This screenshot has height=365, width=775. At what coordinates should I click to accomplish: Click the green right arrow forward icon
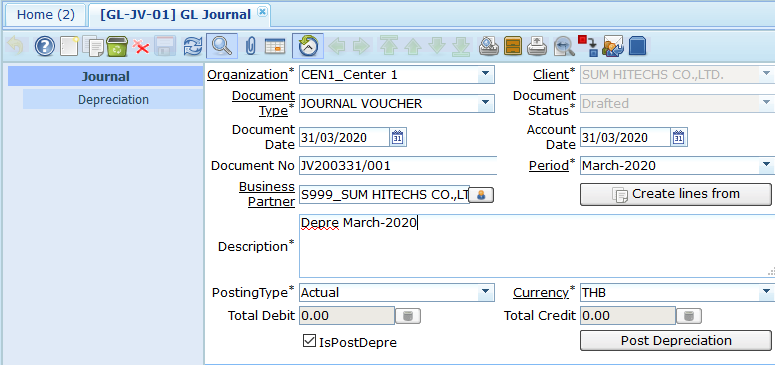point(361,46)
